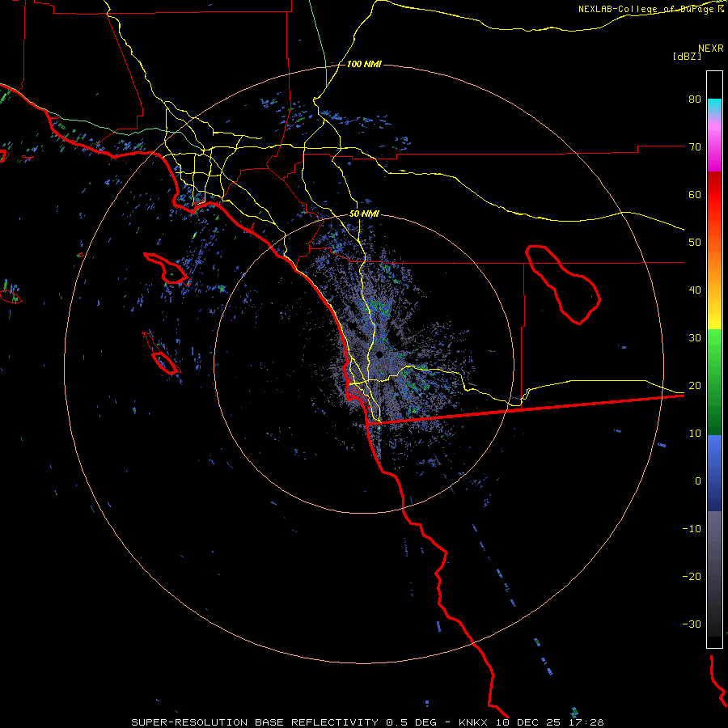Click the 'KNKX' radar site identifier
The image size is (728, 728).
[473, 722]
